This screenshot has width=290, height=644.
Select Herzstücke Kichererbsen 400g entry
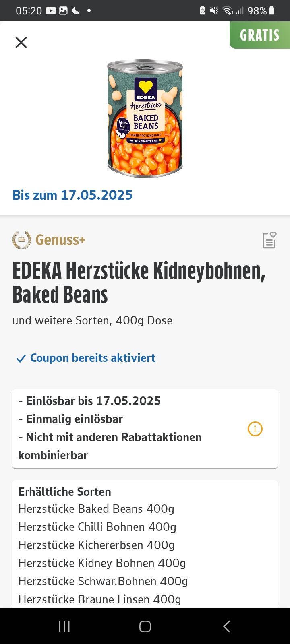pos(96,545)
